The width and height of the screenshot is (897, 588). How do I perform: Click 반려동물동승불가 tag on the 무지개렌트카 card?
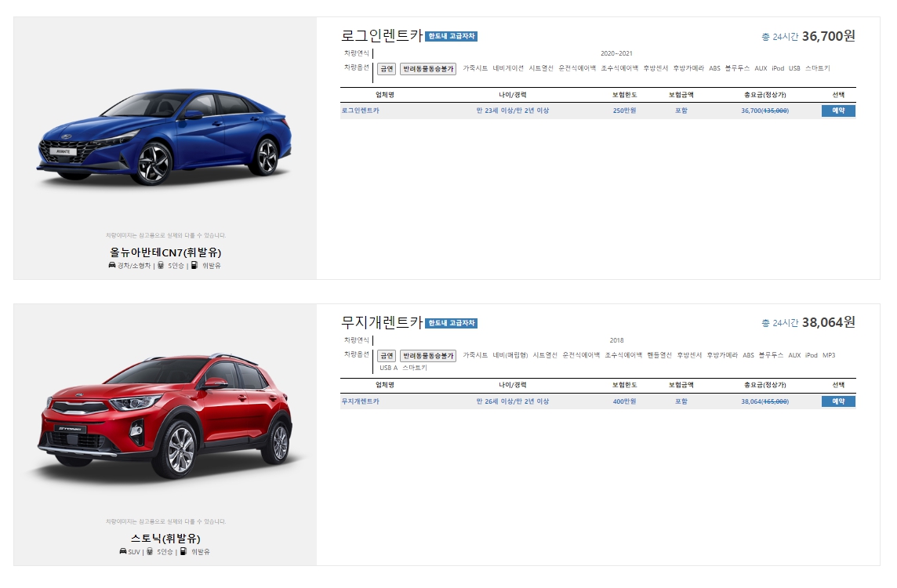tap(428, 355)
